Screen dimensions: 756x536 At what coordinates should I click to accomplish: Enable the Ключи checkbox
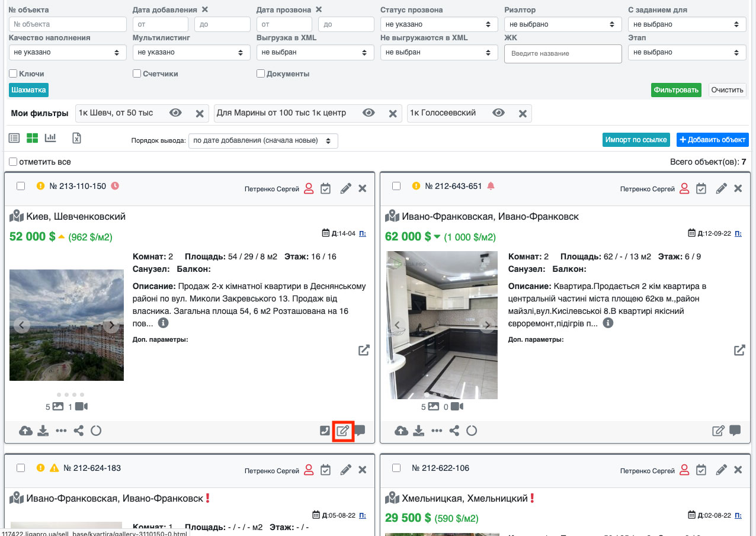click(13, 74)
